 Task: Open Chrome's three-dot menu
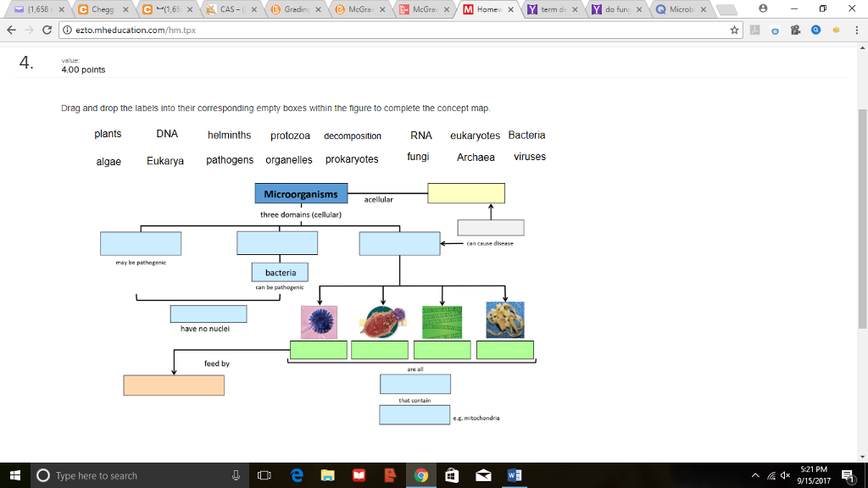coord(855,30)
